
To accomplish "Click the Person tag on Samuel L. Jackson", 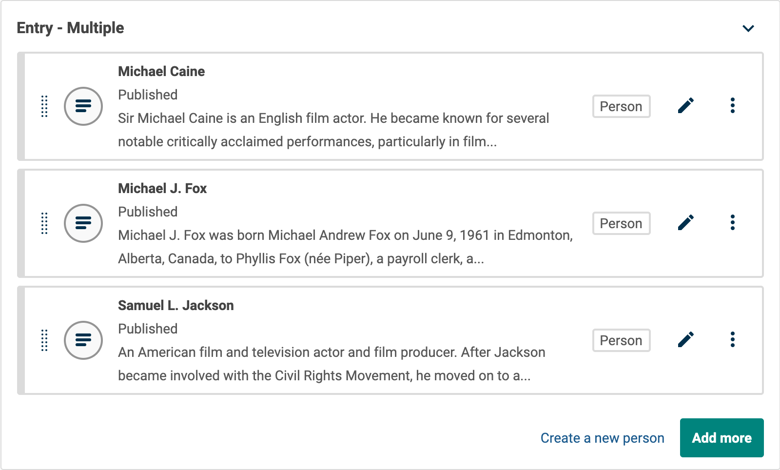I will tap(621, 340).
